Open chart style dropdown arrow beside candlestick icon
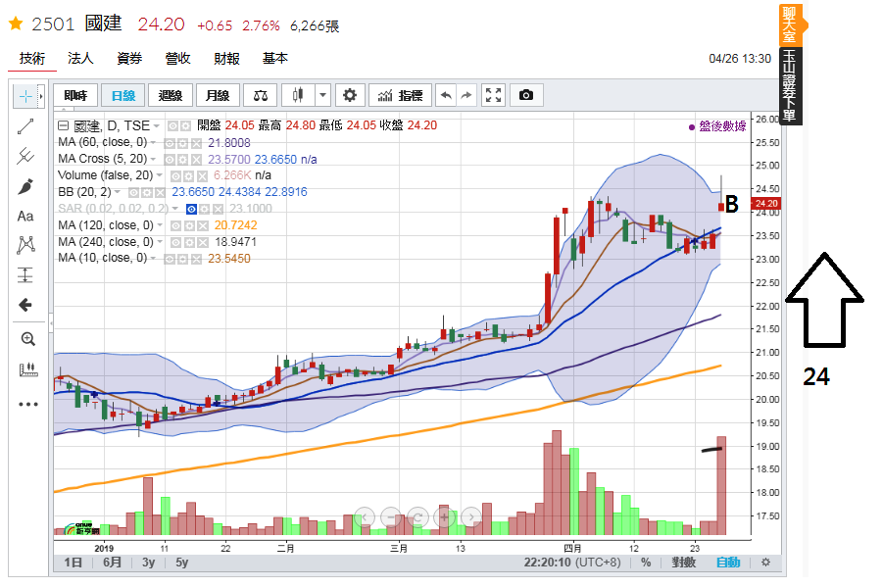 [x=322, y=96]
